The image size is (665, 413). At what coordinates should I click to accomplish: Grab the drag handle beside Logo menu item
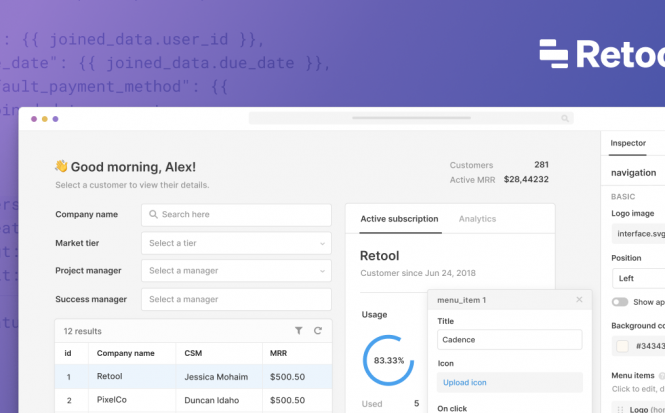(x=620, y=409)
